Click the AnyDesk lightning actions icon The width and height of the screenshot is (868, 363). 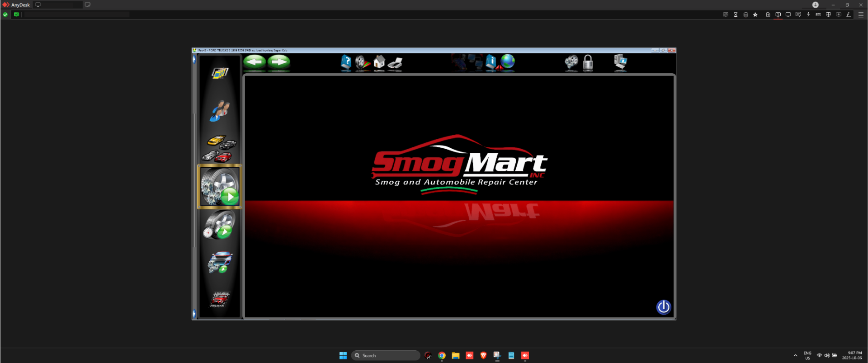tap(808, 14)
